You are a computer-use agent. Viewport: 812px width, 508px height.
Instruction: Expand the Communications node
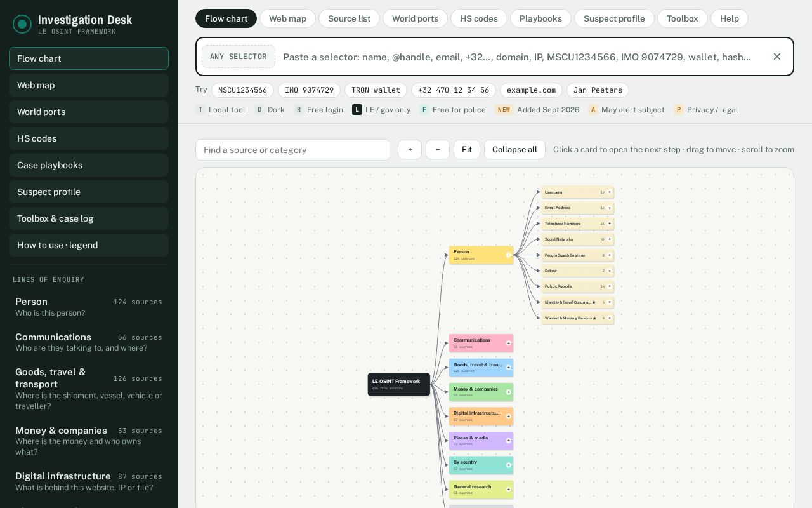coord(508,343)
